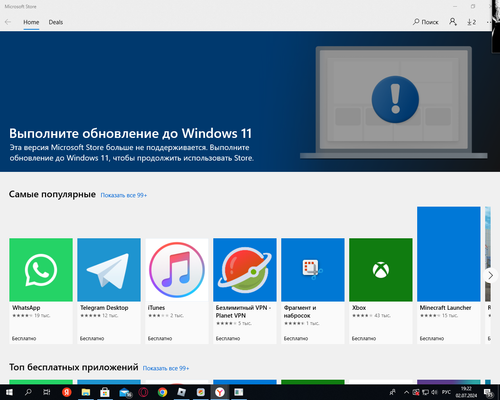Open the notification center icon
The width and height of the screenshot is (500, 400).
tap(489, 393)
